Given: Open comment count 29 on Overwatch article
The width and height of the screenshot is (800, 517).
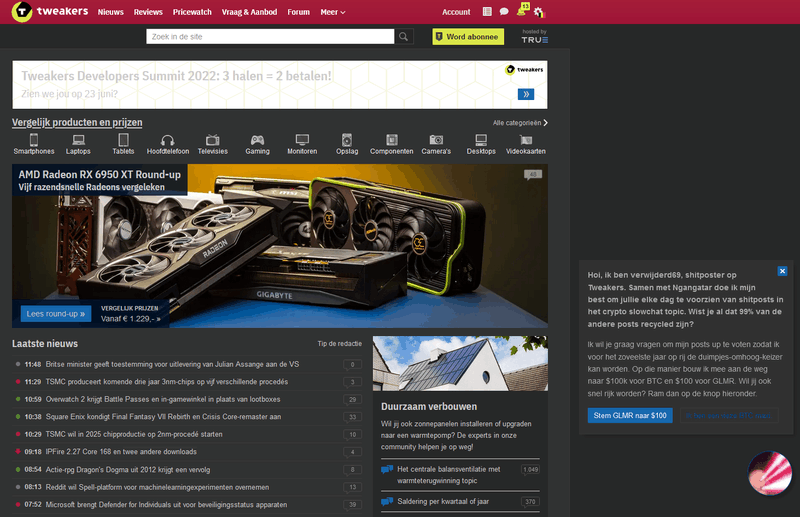Looking at the screenshot, I should [x=352, y=400].
